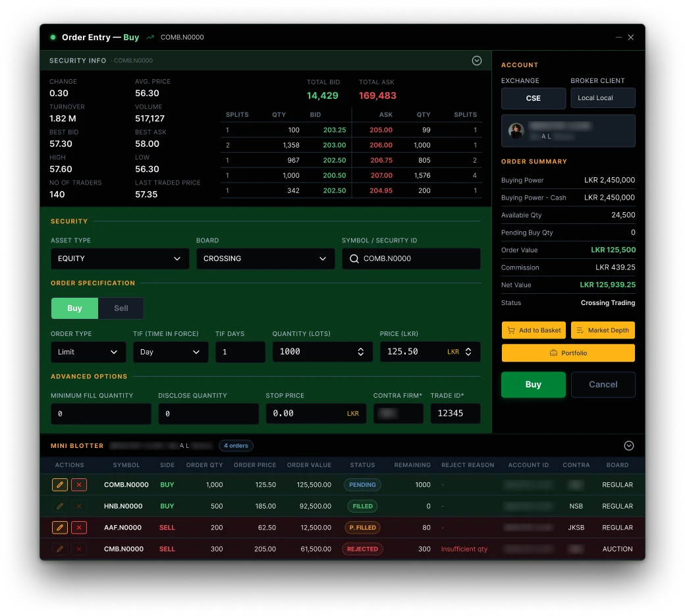685x616 pixels.
Task: Click the client avatar in account card
Action: pyautogui.click(x=516, y=130)
